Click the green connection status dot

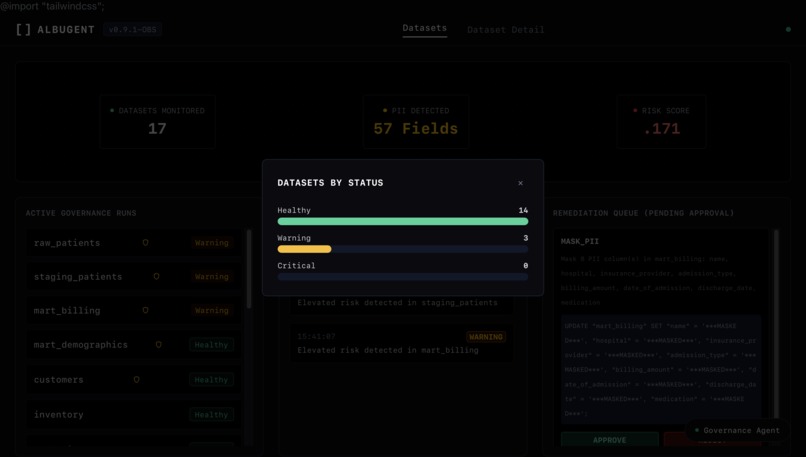(788, 29)
